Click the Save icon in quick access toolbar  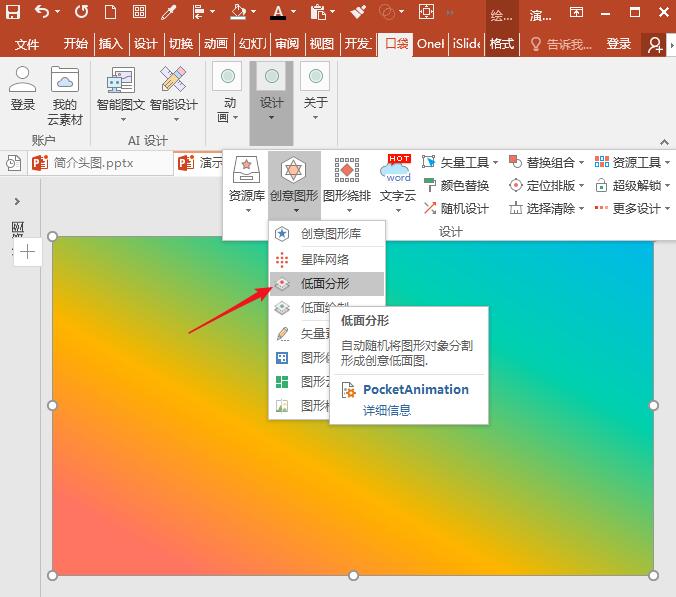(13, 13)
